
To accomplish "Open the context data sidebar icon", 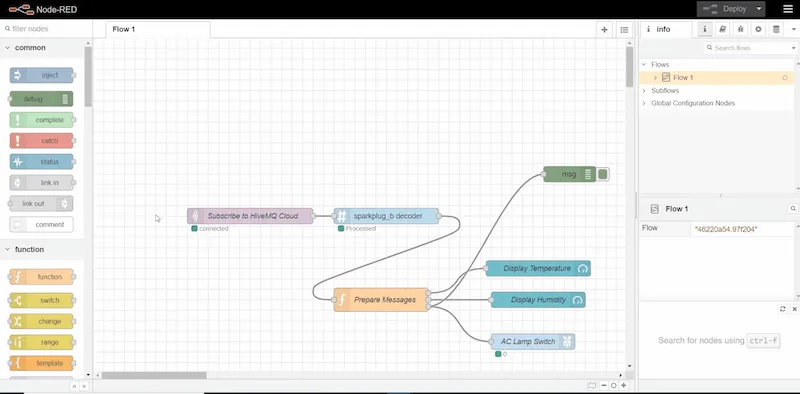I will (x=776, y=29).
